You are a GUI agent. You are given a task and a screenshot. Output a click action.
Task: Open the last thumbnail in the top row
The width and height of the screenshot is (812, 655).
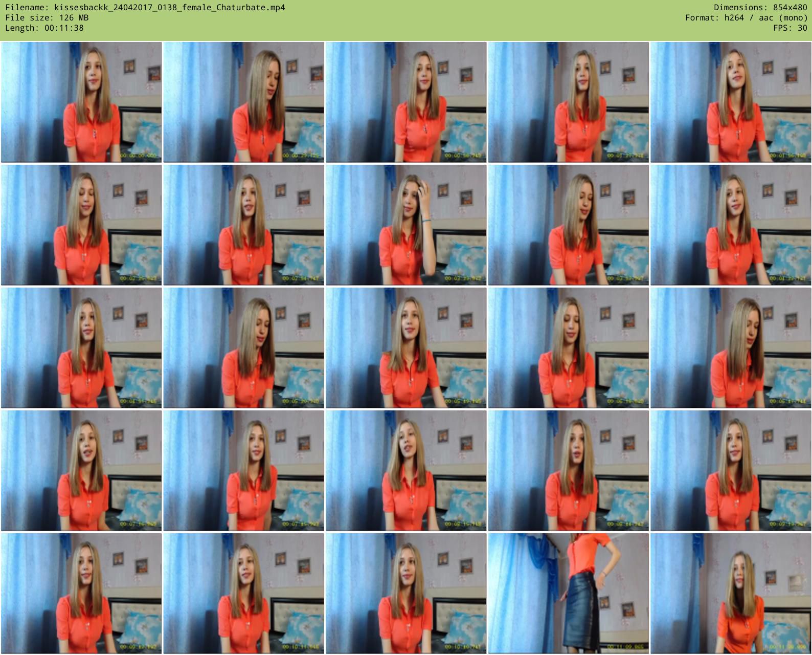pyautogui.click(x=731, y=102)
